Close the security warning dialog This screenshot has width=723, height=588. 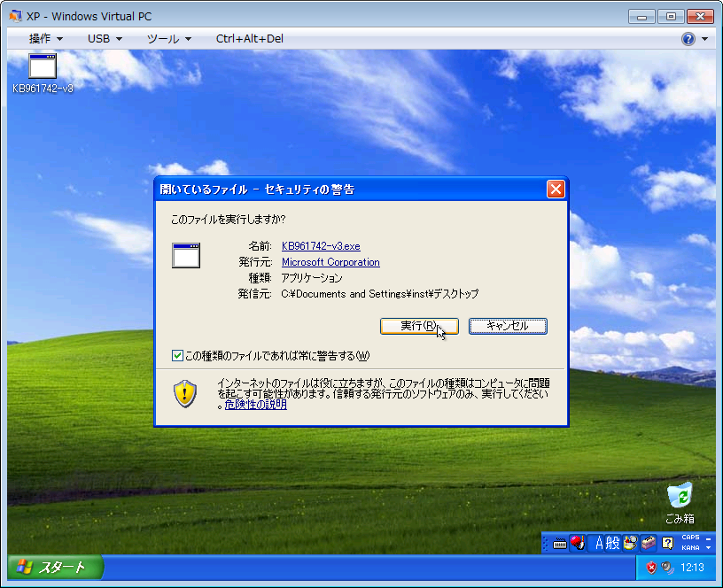pos(556,189)
